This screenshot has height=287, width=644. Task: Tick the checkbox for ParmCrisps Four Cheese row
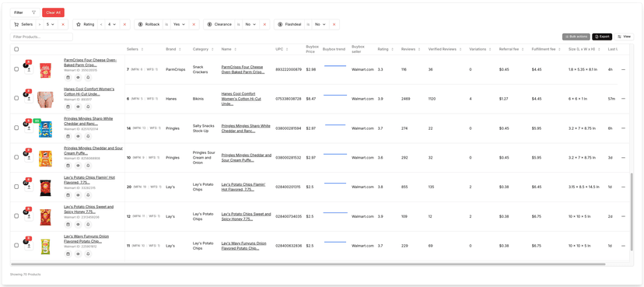tap(16, 69)
